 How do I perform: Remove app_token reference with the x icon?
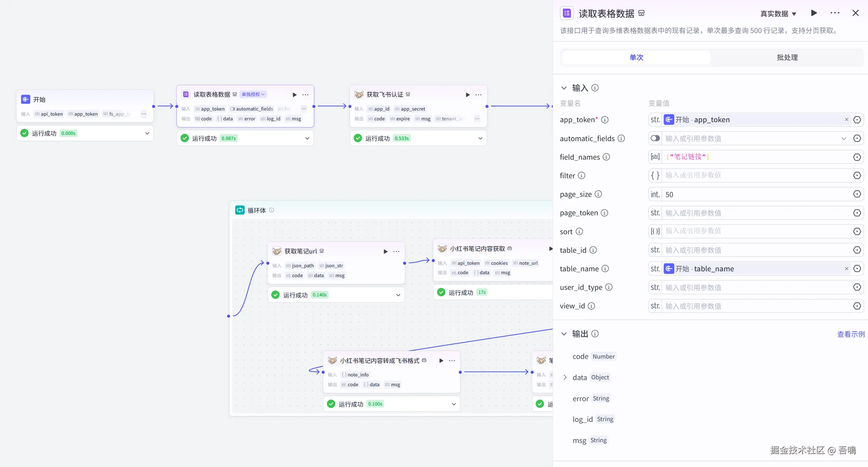tap(847, 120)
